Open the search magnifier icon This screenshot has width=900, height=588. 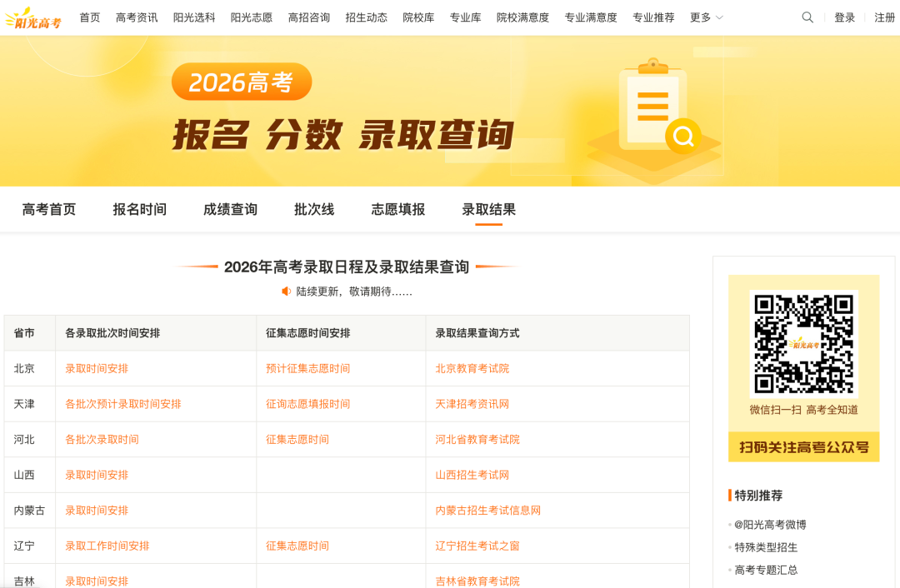(807, 17)
